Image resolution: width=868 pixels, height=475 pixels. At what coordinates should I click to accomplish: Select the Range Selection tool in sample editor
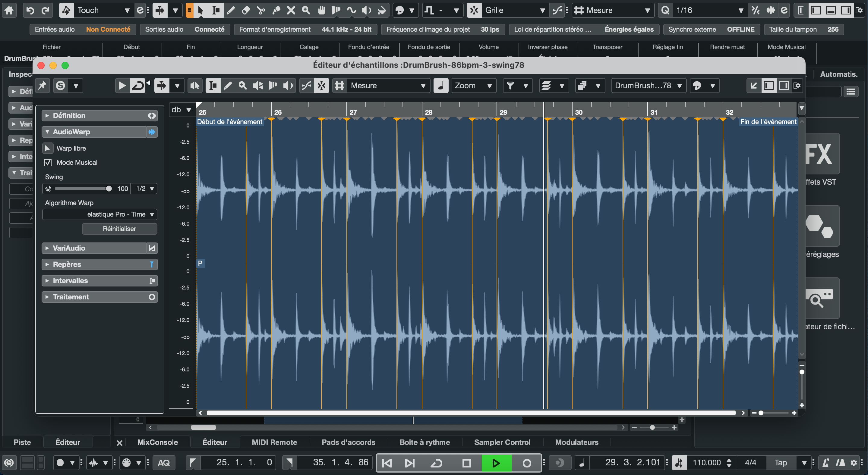213,86
